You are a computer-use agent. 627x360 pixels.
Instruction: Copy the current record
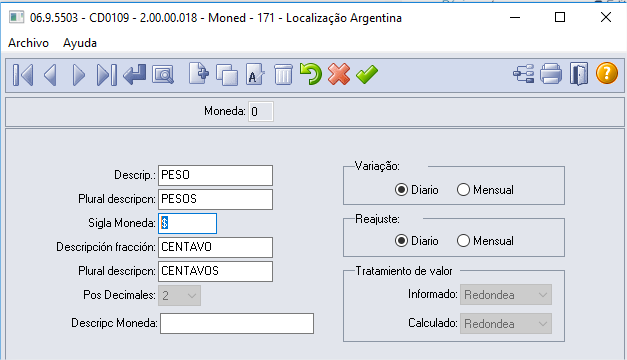click(x=227, y=75)
